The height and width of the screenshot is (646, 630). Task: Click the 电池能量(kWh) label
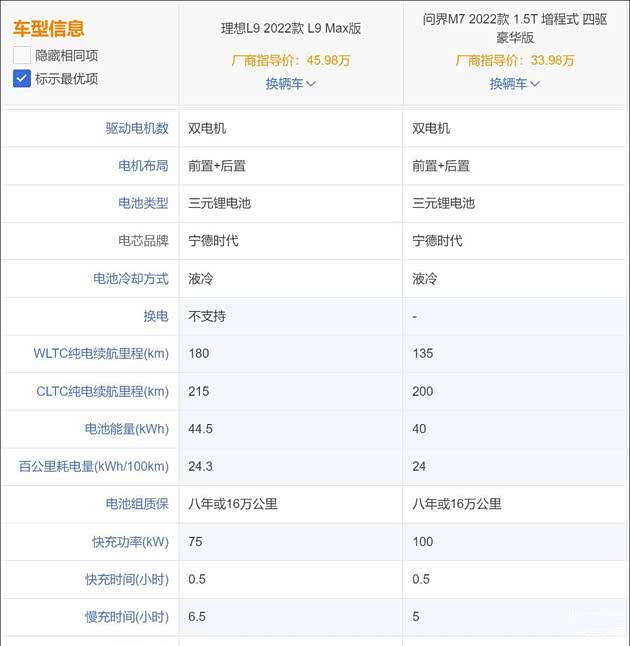click(x=126, y=429)
